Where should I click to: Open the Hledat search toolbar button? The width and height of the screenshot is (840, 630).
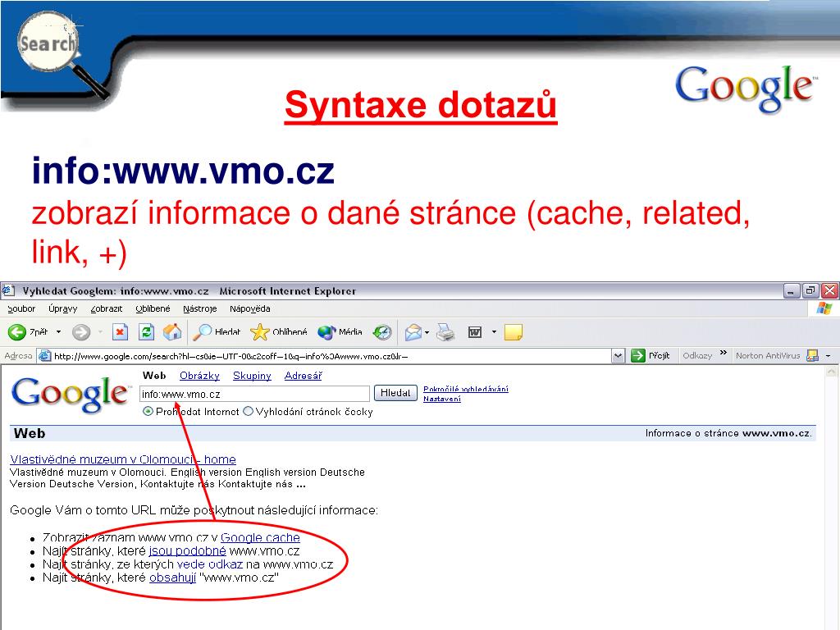coord(217,332)
